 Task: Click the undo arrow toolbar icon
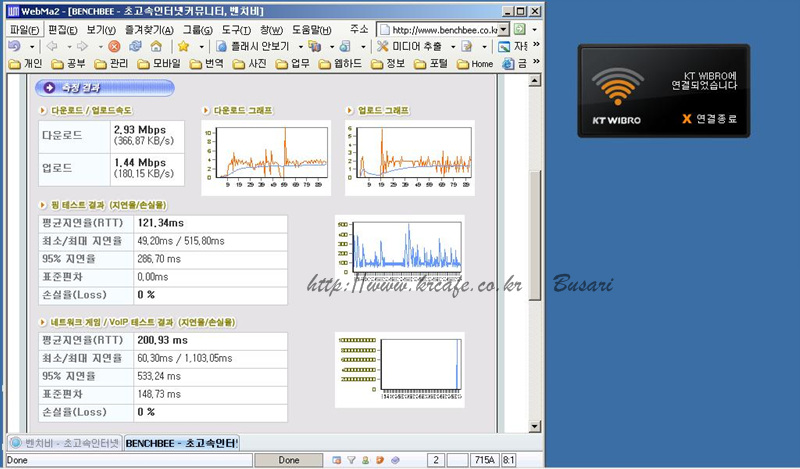[x=14, y=46]
